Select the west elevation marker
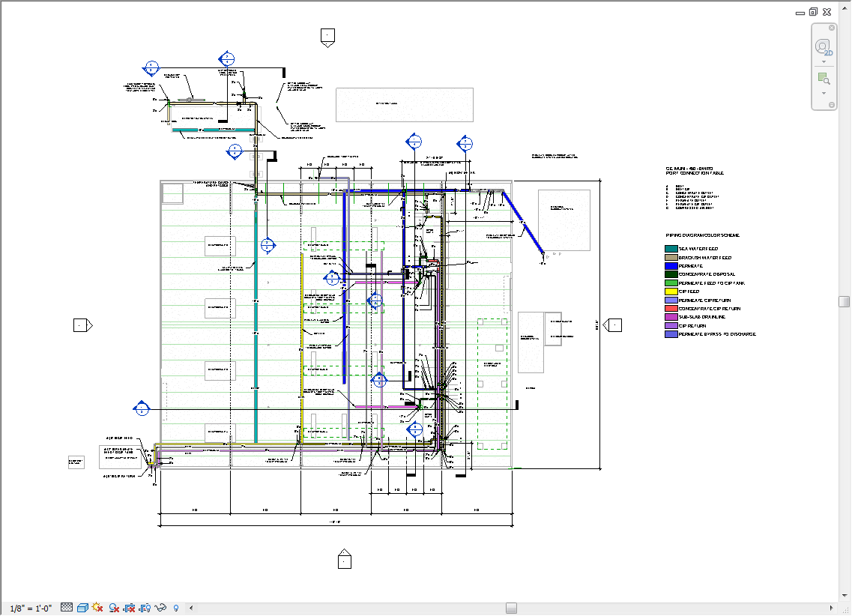Screen dimensions: 852x616 (x=83, y=325)
